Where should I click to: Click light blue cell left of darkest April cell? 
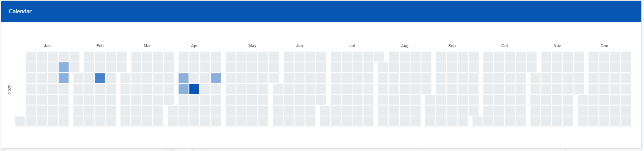pyautogui.click(x=184, y=89)
